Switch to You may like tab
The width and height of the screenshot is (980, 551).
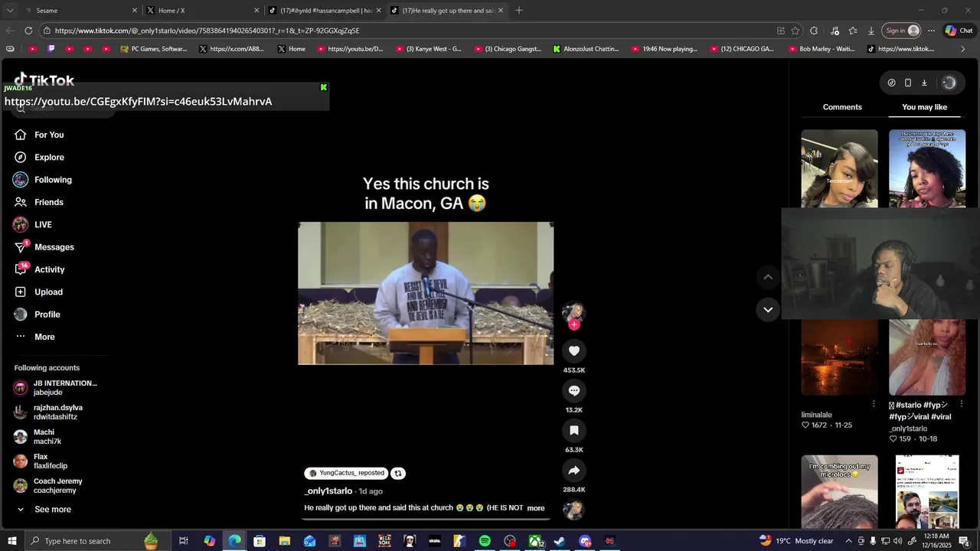[924, 107]
